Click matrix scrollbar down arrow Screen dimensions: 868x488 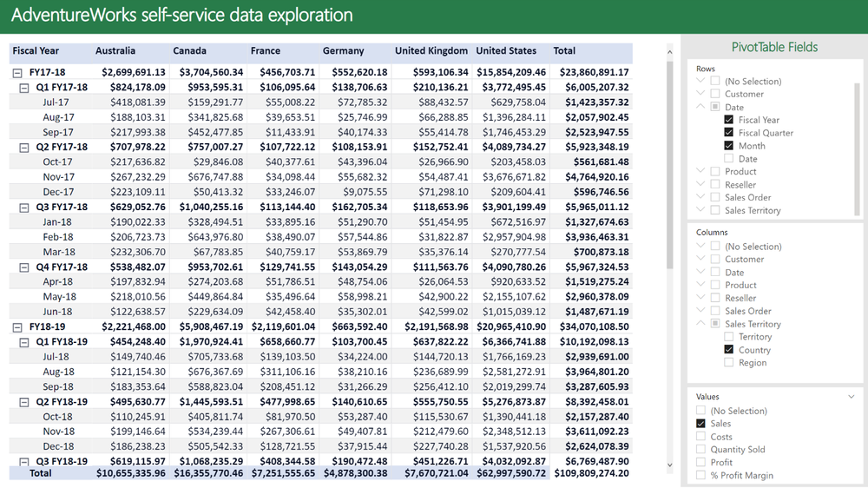(x=669, y=465)
